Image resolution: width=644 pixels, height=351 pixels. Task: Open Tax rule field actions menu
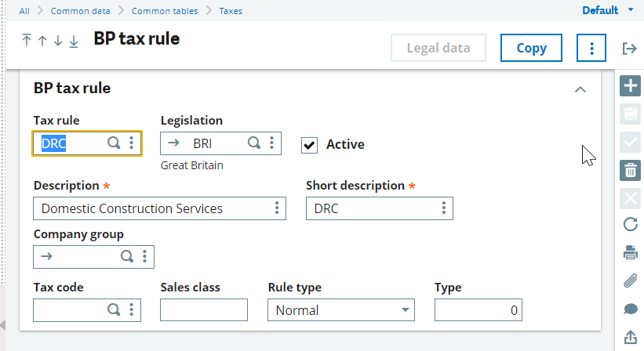132,143
